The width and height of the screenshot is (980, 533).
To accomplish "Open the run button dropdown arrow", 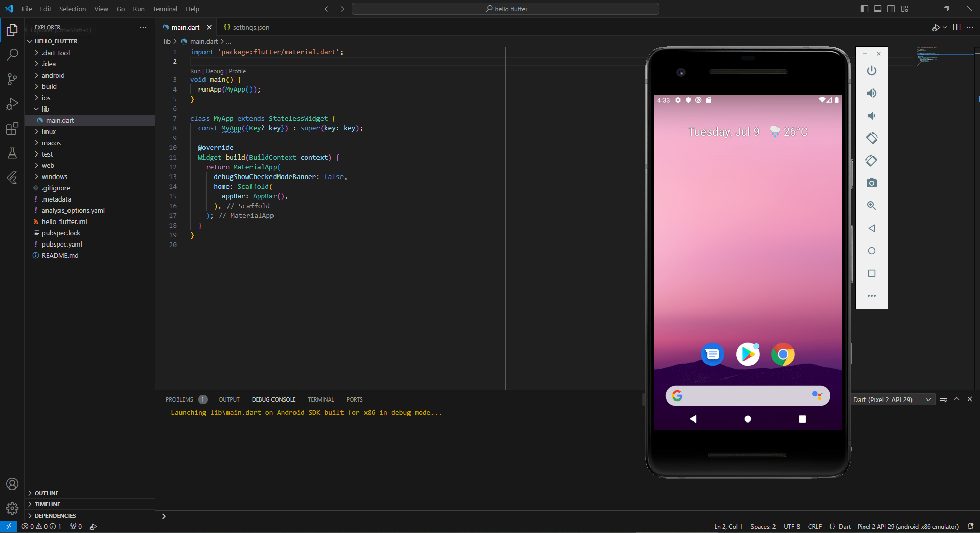I will [x=945, y=27].
